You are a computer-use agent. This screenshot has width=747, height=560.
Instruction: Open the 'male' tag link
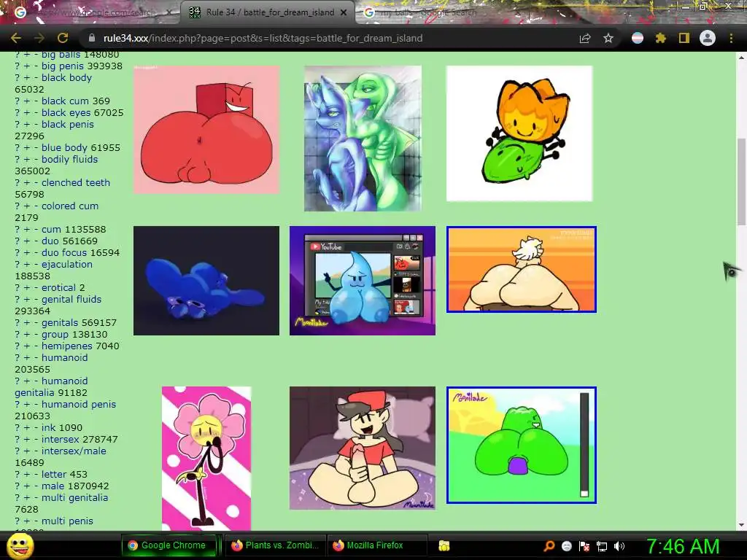pyautogui.click(x=53, y=486)
